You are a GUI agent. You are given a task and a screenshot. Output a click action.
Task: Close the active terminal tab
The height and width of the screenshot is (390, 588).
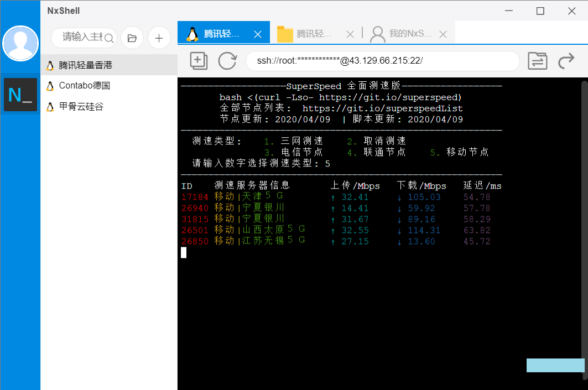(258, 33)
